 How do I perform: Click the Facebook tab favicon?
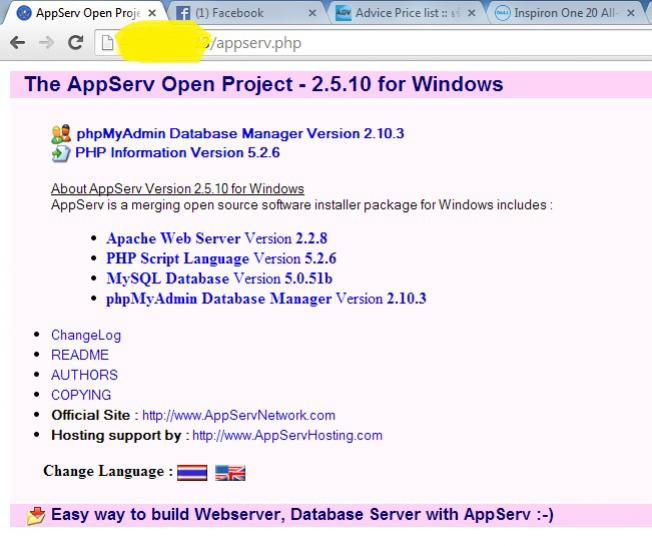pos(183,13)
